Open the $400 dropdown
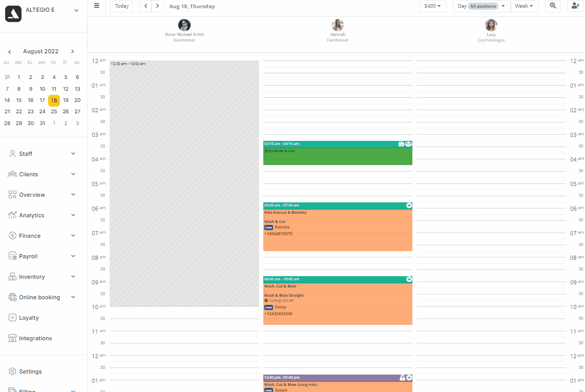This screenshot has height=392, width=585. pyautogui.click(x=433, y=6)
